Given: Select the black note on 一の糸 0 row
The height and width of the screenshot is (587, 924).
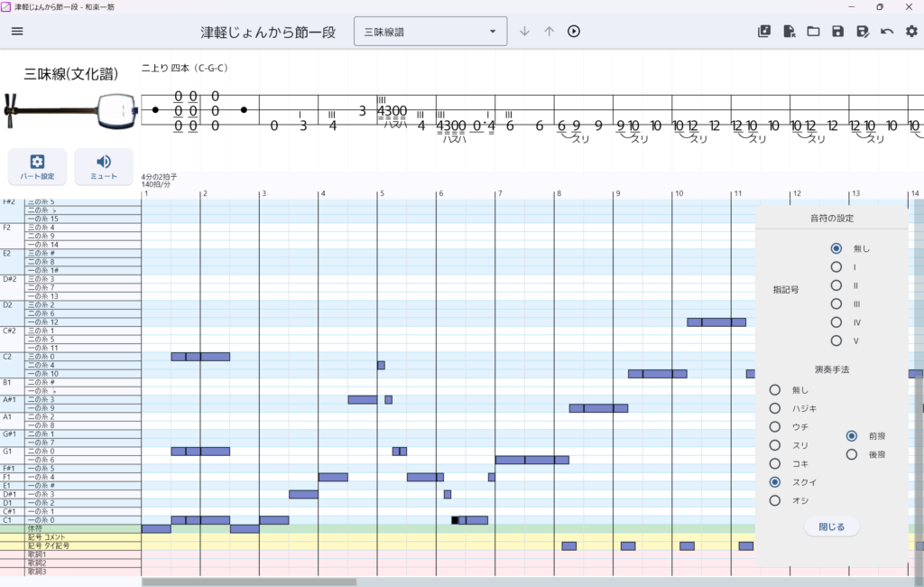Looking at the screenshot, I should [455, 520].
